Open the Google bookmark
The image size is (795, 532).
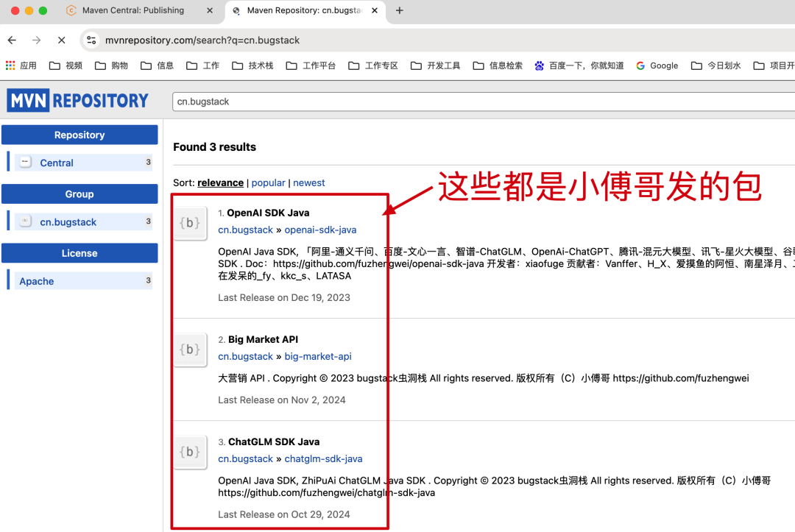coord(657,65)
